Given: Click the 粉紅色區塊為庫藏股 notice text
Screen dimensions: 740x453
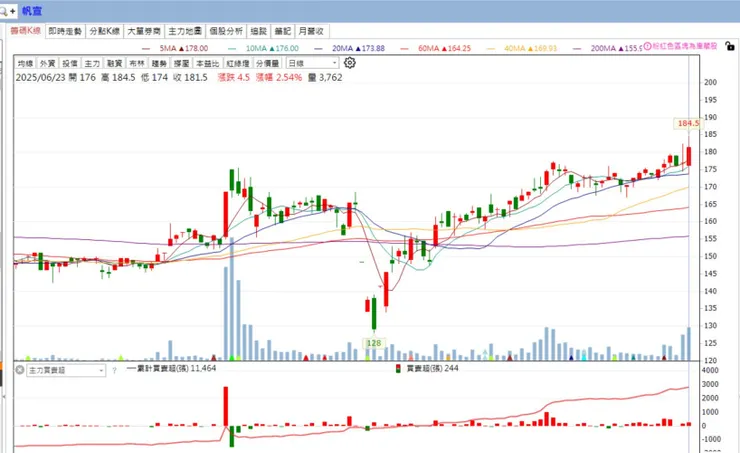Looking at the screenshot, I should (x=685, y=46).
